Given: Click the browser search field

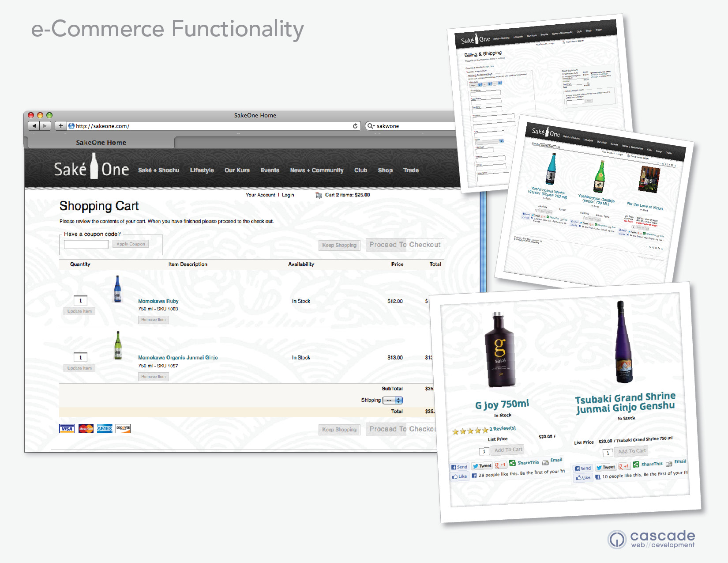Looking at the screenshot, I should [x=411, y=126].
